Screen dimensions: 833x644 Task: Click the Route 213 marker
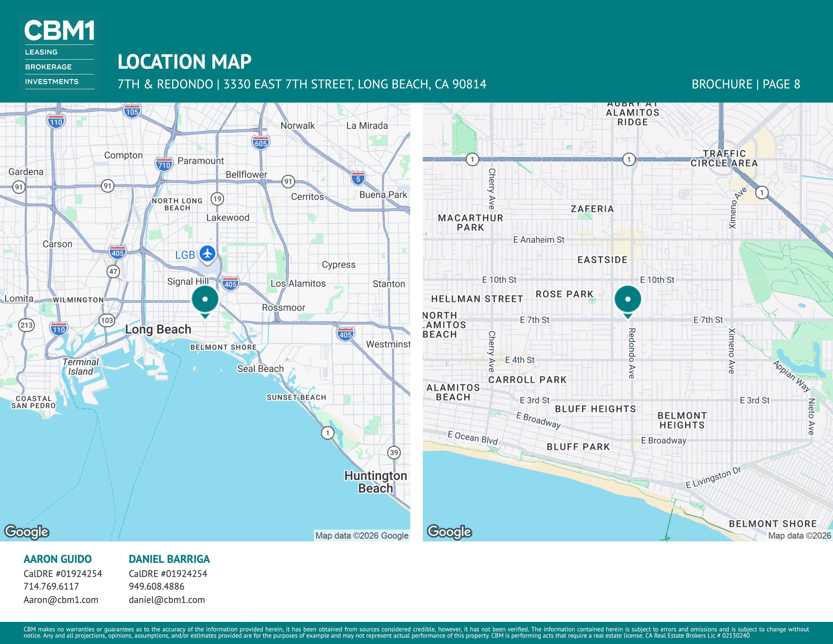pos(26,326)
